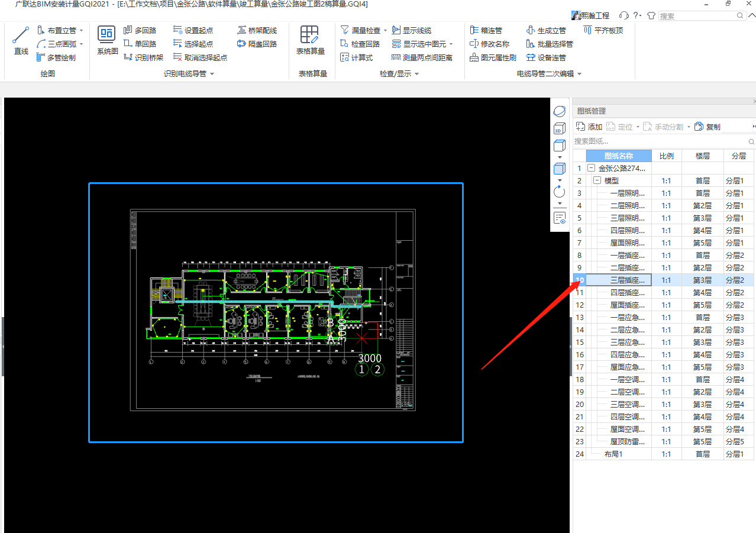Click the 楼层 column header
The height and width of the screenshot is (533, 756).
coord(703,156)
